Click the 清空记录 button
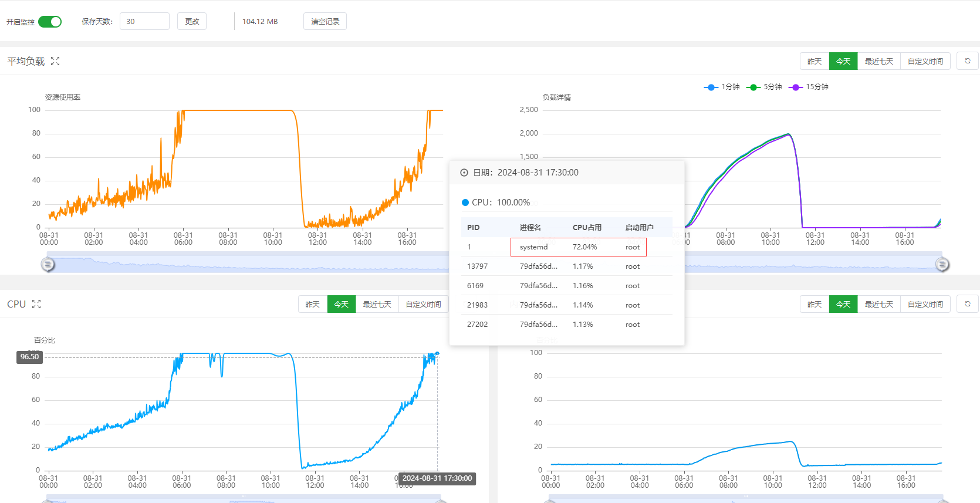Image resolution: width=980 pixels, height=503 pixels. 325,21
